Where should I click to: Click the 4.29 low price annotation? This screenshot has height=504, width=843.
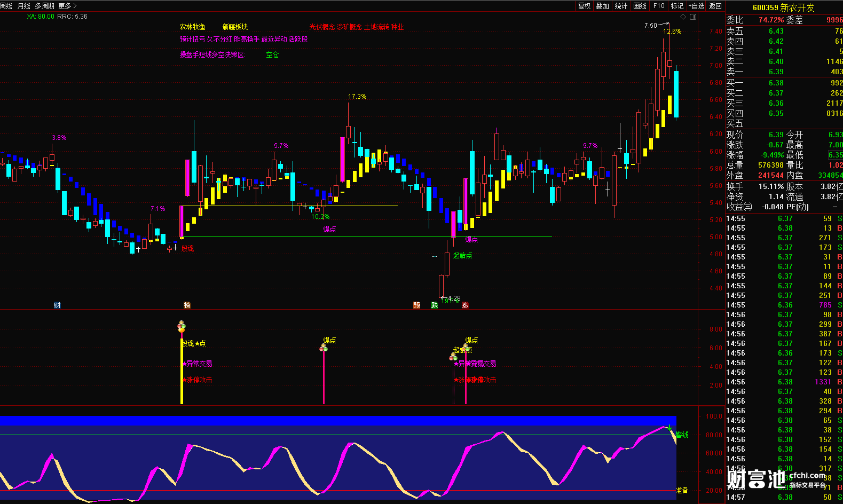pyautogui.click(x=454, y=298)
